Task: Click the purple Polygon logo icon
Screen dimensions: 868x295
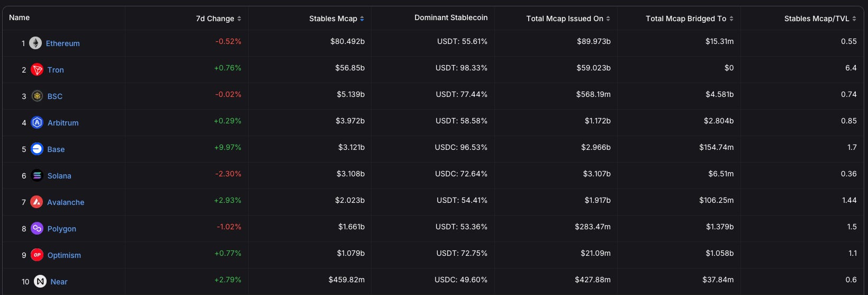Action: pos(37,228)
